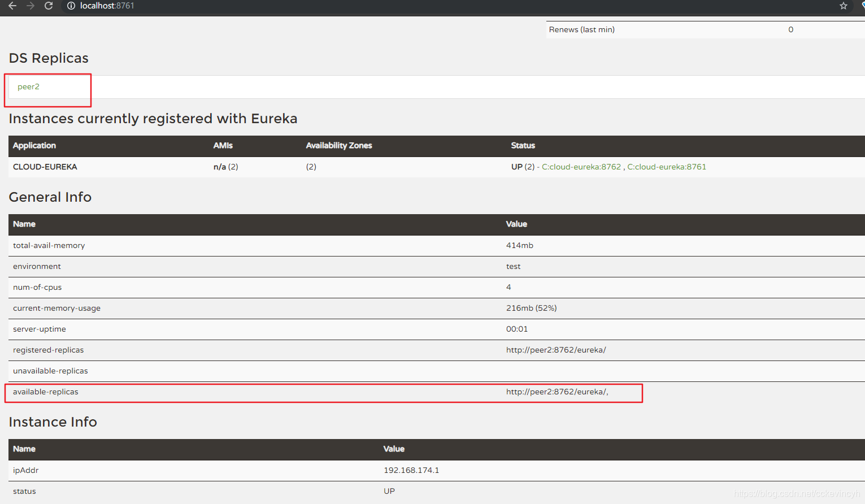Select registered-replicas URL value
Viewport: 865px width, 504px height.
(556, 350)
